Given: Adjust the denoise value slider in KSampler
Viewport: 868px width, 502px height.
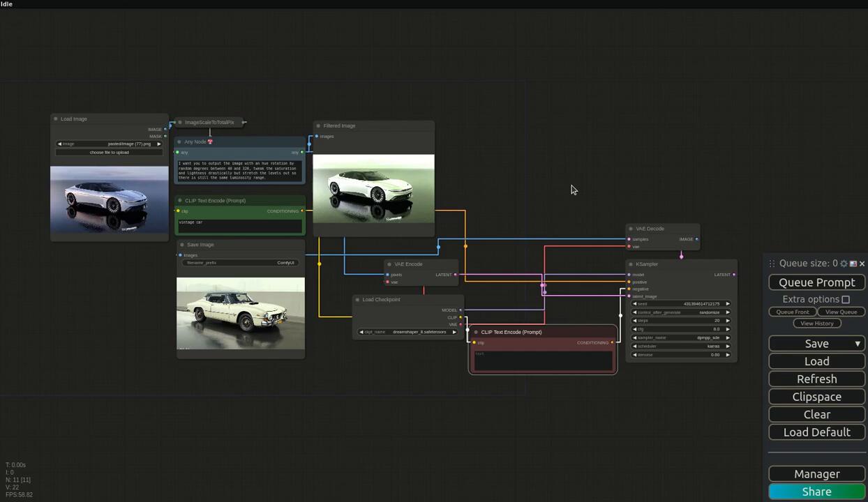Looking at the screenshot, I should 681,355.
